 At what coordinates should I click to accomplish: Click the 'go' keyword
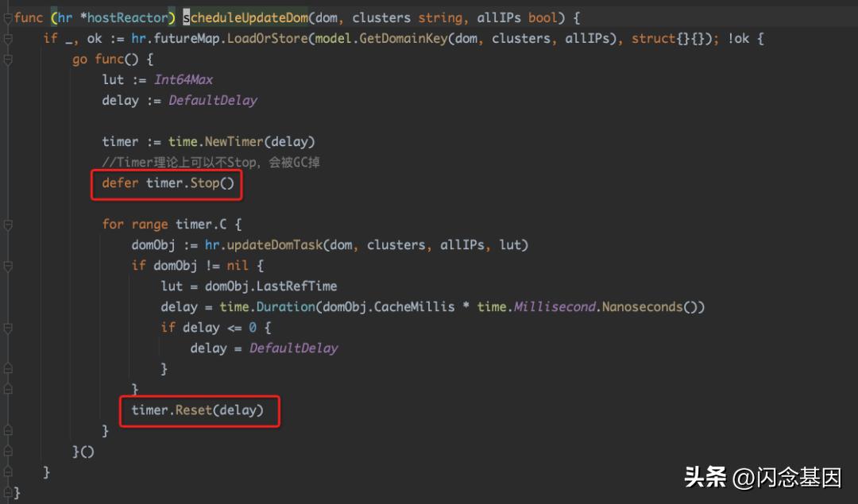point(80,60)
